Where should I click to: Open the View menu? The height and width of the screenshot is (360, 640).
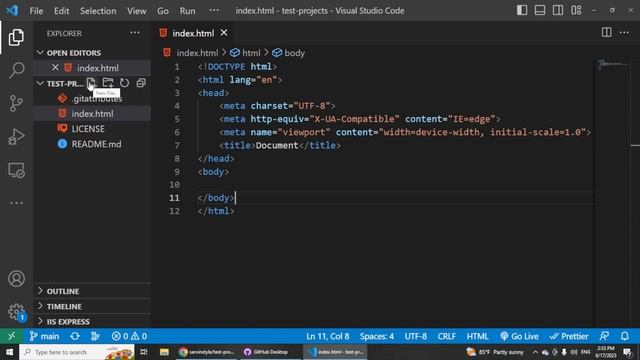(136, 11)
